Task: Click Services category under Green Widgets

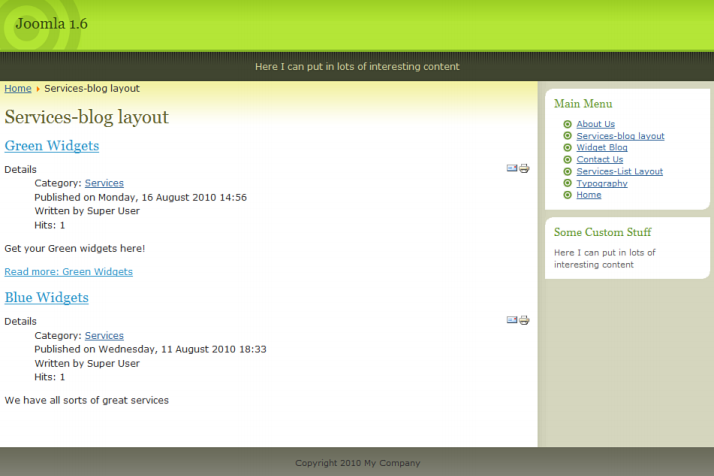Action: click(104, 183)
